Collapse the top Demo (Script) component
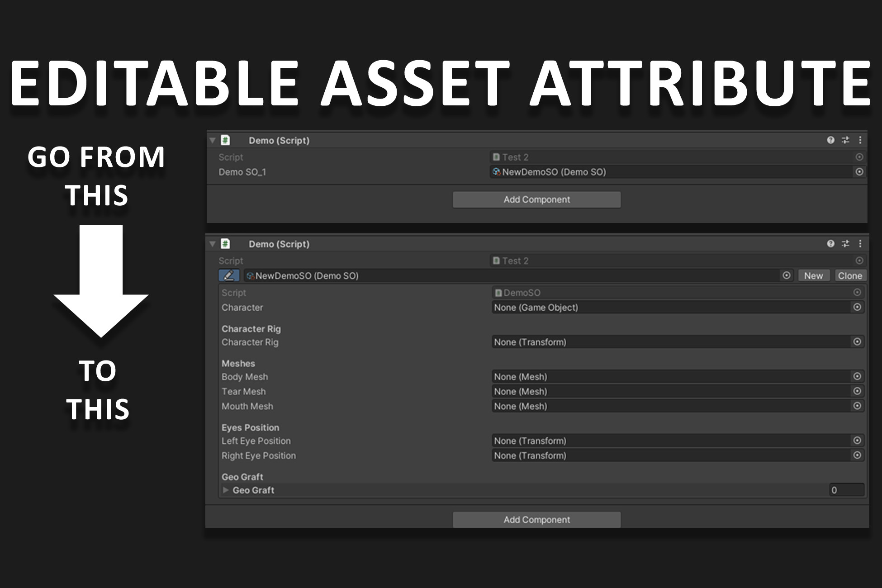882x588 pixels. 212,141
